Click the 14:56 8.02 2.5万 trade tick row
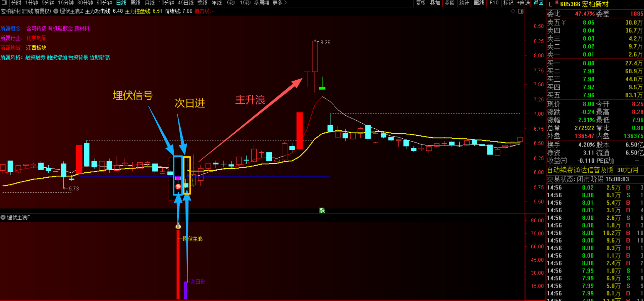The image size is (644, 301). [595, 187]
